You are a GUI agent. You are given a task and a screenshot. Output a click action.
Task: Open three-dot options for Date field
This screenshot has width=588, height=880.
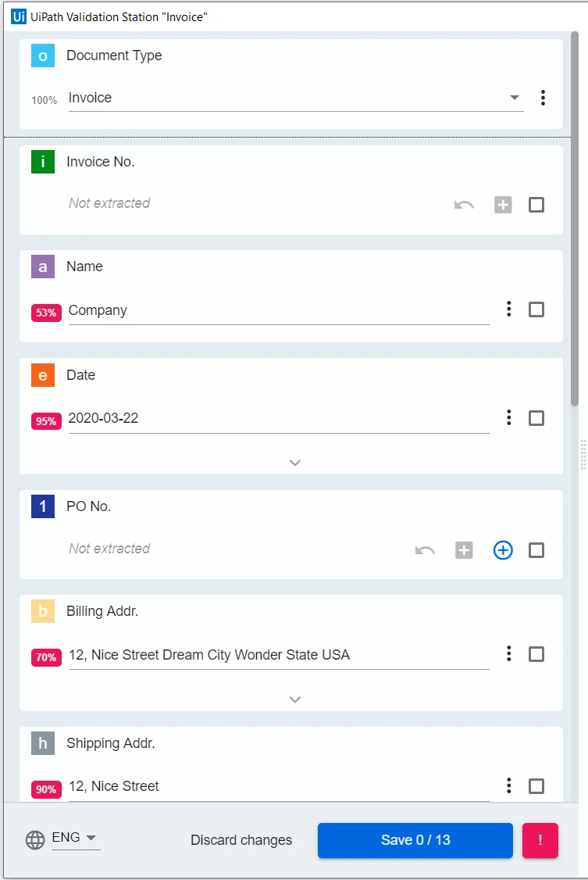(508, 417)
